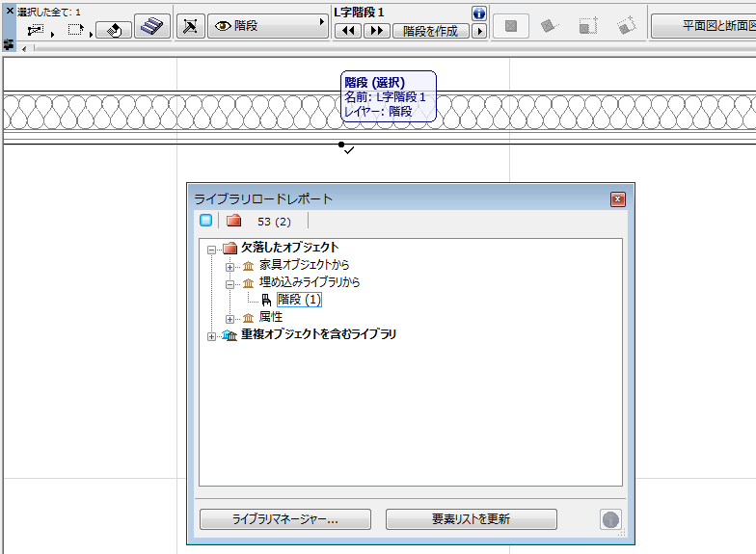
Task: Collapse the 欠落したオブジェクト tree node
Action: (211, 250)
